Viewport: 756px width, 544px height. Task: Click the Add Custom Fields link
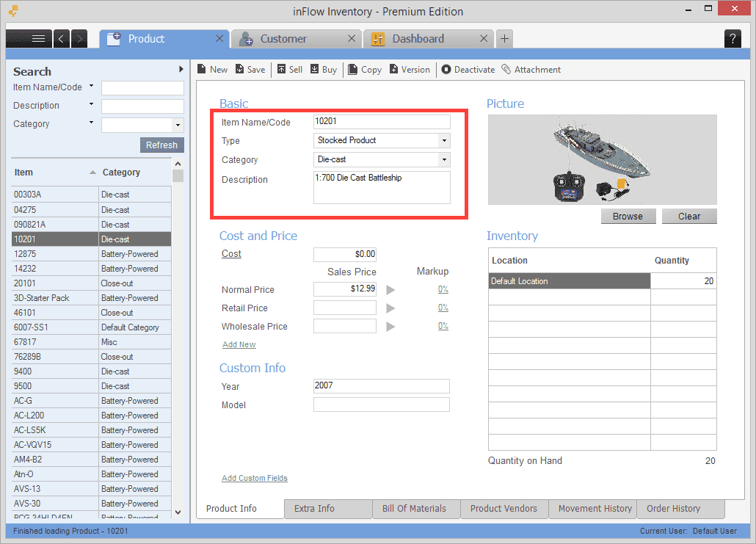click(x=254, y=478)
